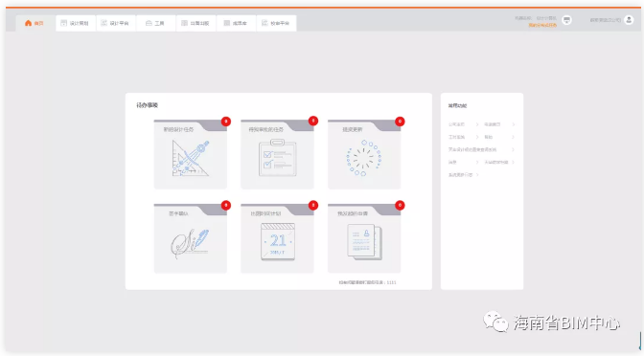This screenshot has height=356, width=644.
Task: Open the 消息 messages shortcut link
Action: (452, 162)
